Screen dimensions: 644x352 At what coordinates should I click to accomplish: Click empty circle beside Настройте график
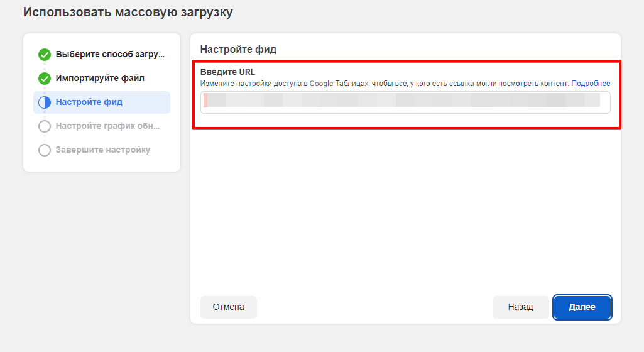pos(45,126)
